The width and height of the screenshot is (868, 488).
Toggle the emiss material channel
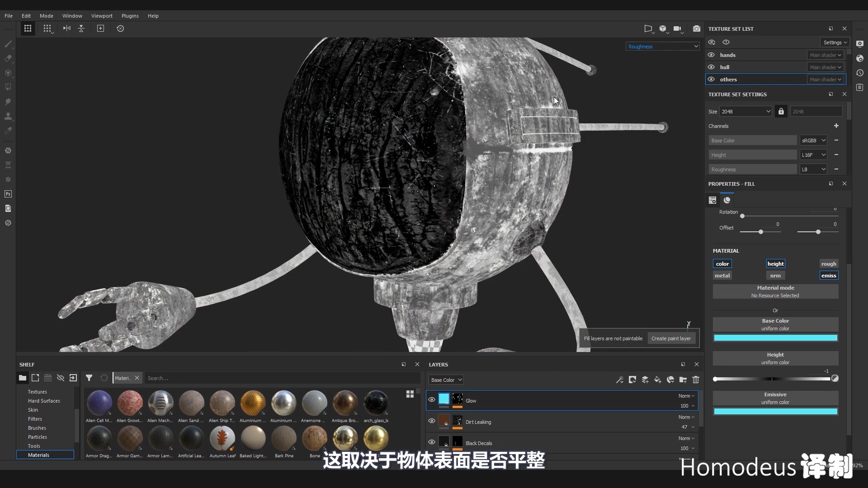pyautogui.click(x=829, y=276)
